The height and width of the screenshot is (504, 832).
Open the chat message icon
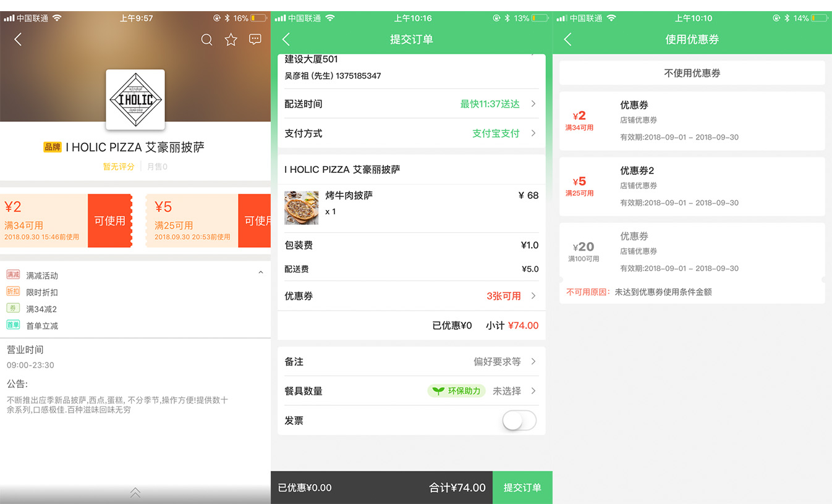255,40
